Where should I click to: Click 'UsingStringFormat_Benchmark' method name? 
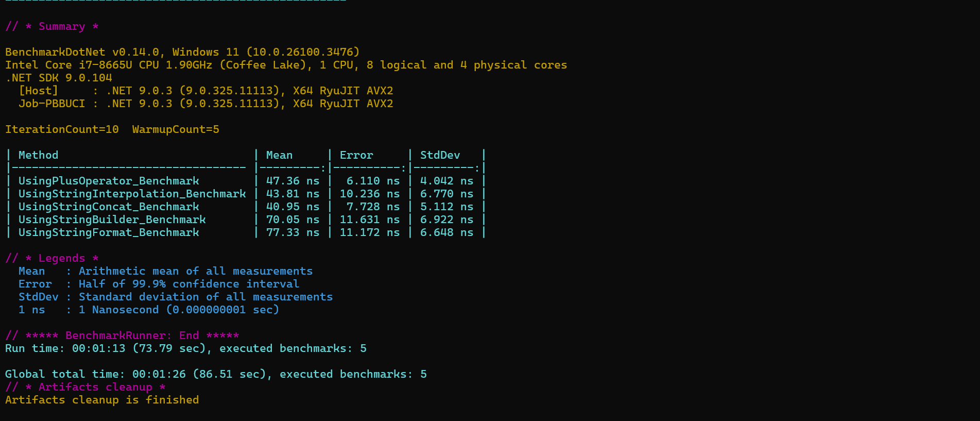click(109, 232)
